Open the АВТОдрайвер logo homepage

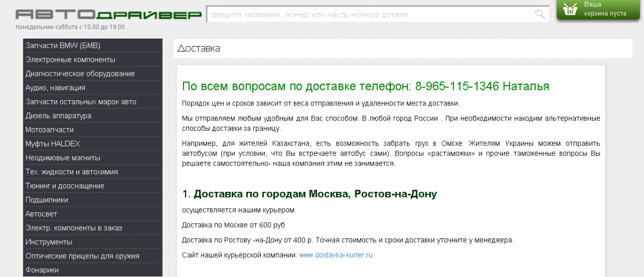click(x=109, y=14)
